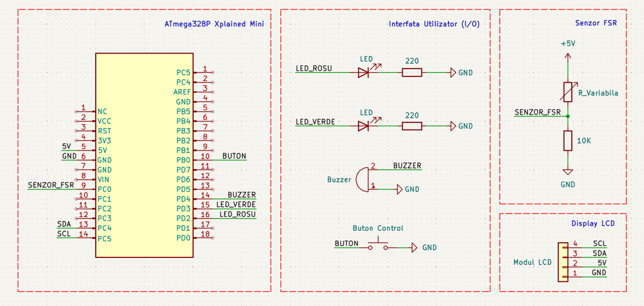Viewport: 644px width, 306px height.
Task: Click the GND symbol on Buzzer pin 1
Action: (400, 189)
